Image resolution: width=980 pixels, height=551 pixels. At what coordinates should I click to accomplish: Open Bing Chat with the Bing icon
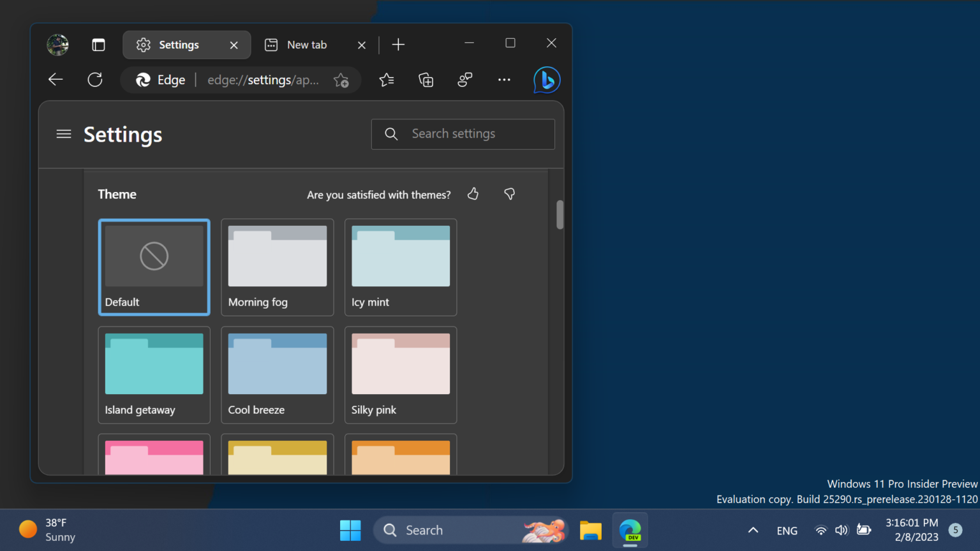pos(546,80)
